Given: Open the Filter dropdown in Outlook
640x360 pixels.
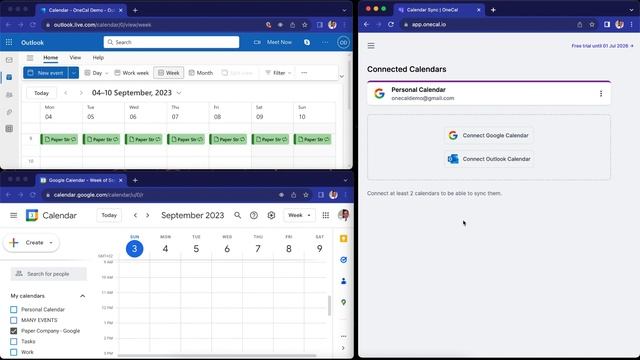Looking at the screenshot, I should [278, 73].
